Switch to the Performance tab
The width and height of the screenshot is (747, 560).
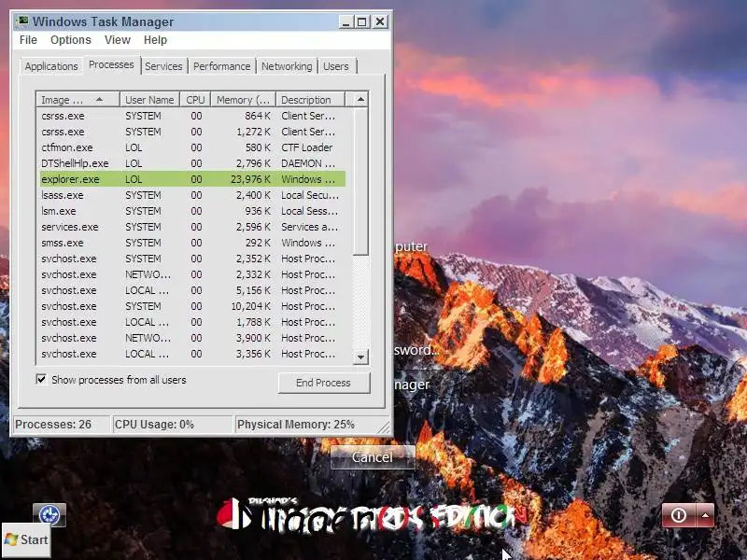coord(221,66)
